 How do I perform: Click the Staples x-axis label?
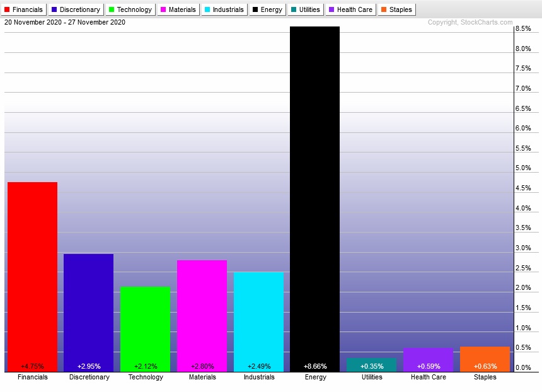tap(485, 377)
